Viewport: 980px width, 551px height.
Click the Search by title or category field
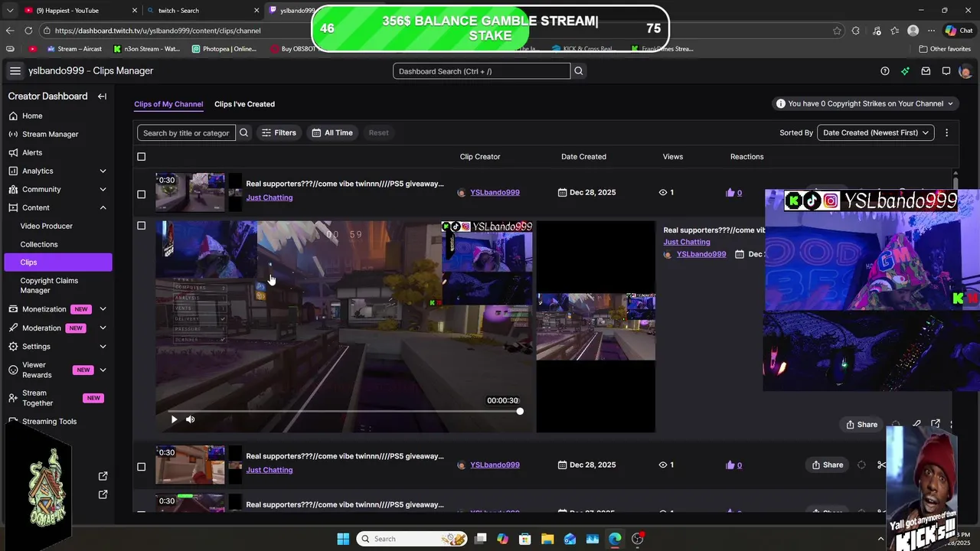coord(186,132)
